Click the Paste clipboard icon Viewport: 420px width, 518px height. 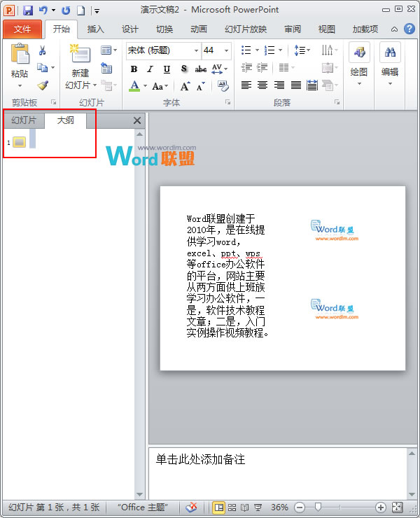click(x=20, y=54)
